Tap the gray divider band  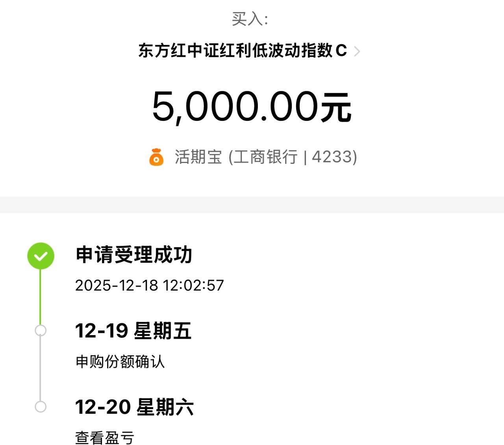(x=252, y=205)
